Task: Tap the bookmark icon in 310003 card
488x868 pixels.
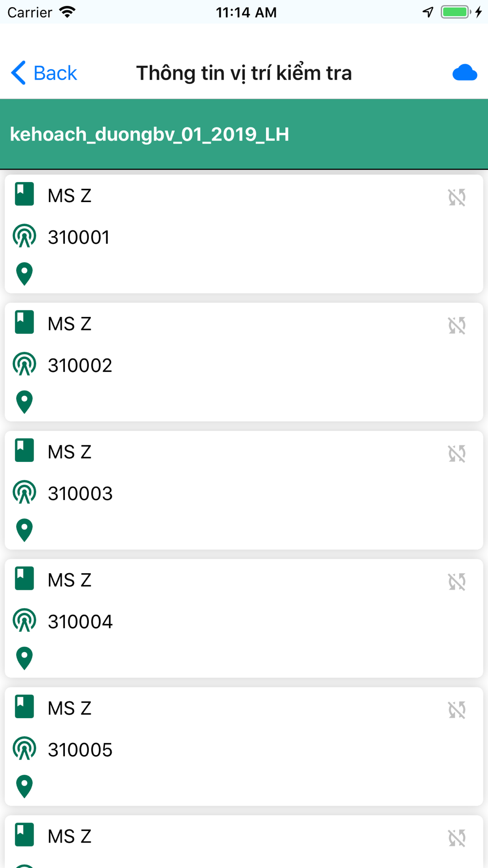Action: point(24,450)
